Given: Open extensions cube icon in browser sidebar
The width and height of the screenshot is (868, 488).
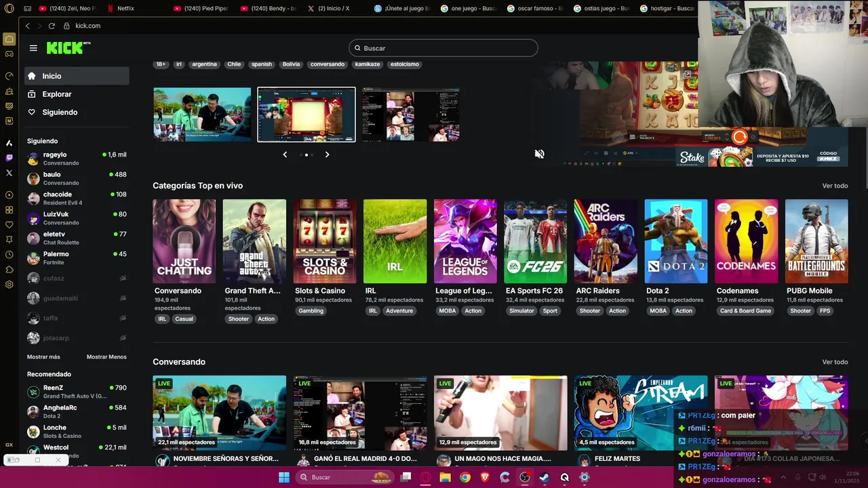Looking at the screenshot, I should [x=9, y=270].
